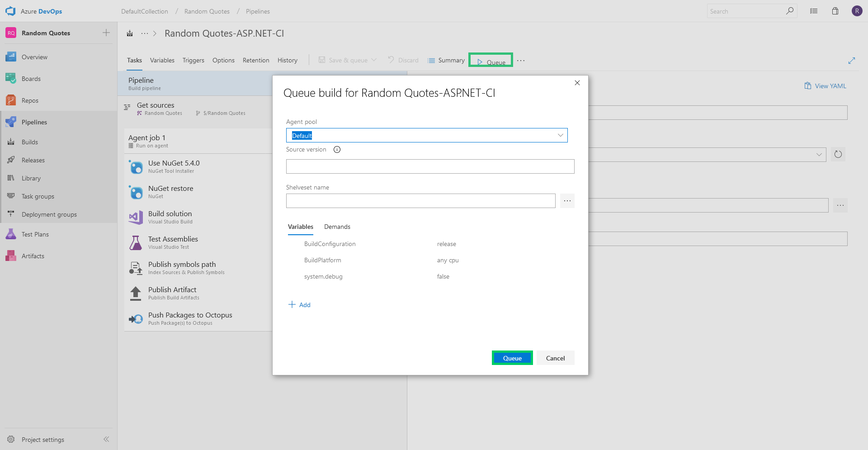
Task: Select the Build solution task
Action: (x=198, y=217)
